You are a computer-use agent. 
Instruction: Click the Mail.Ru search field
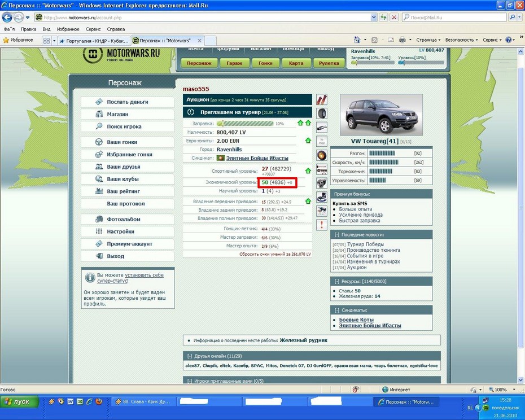(454, 17)
